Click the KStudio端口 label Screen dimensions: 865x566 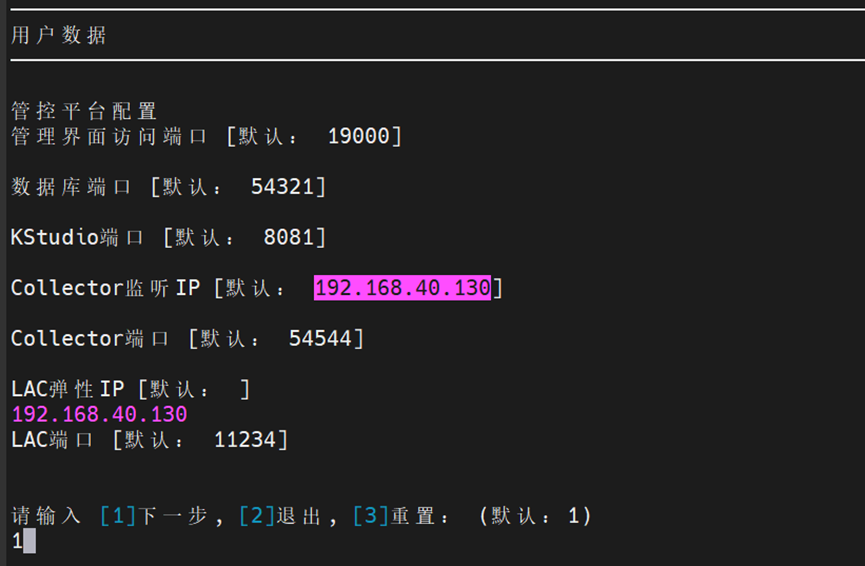tap(77, 238)
